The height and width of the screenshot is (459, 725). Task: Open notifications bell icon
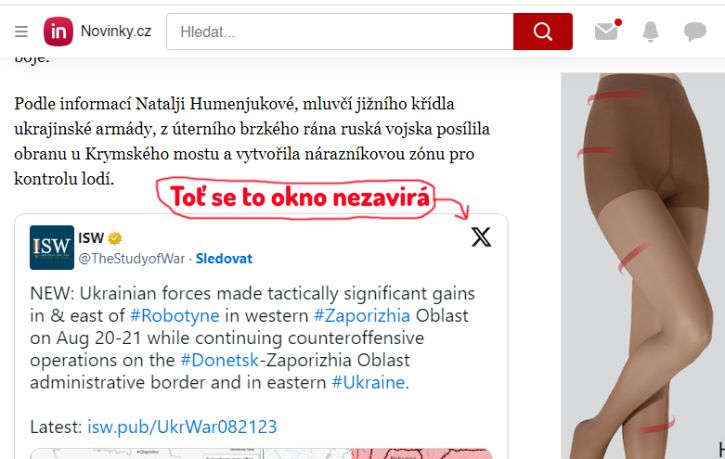pyautogui.click(x=651, y=31)
